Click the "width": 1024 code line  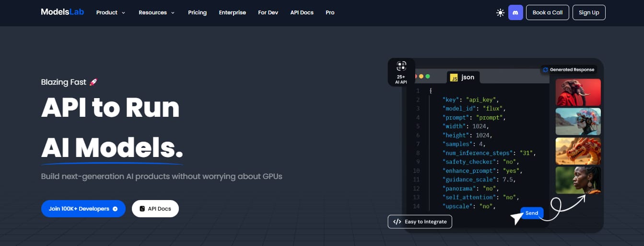pos(466,126)
